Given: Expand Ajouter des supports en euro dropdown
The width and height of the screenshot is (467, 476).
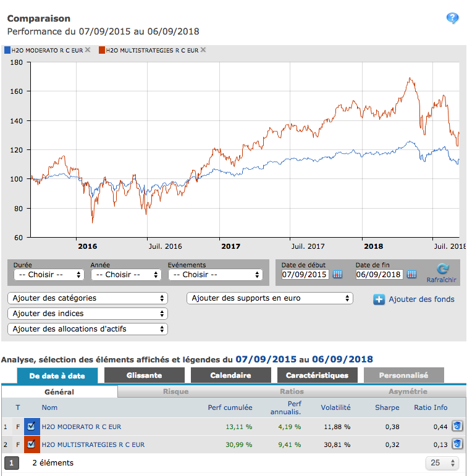Looking at the screenshot, I should click(x=269, y=298).
